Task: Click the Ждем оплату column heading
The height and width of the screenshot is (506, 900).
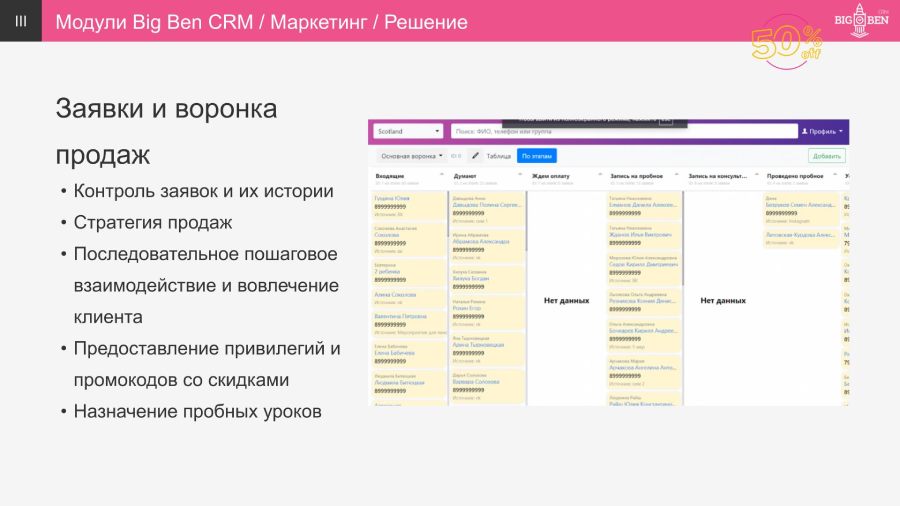Action: 550,176
